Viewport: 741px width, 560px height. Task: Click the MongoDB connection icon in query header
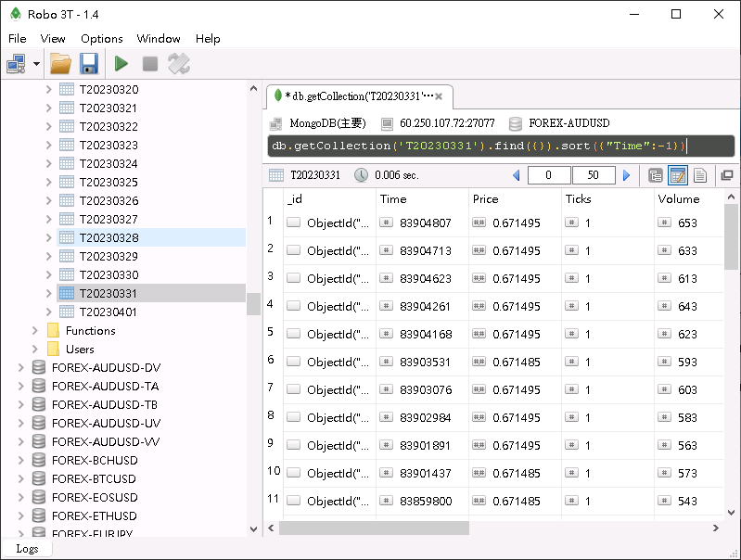coord(276,123)
